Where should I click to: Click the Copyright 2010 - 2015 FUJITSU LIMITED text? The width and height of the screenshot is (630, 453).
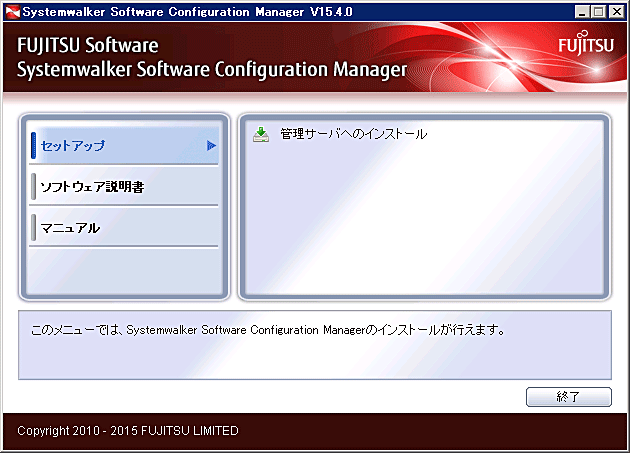[x=128, y=430]
